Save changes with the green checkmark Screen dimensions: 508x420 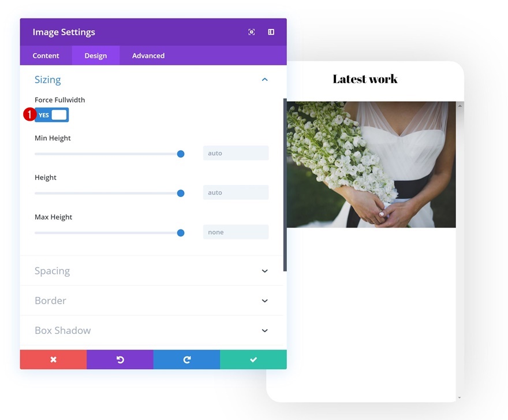pyautogui.click(x=253, y=359)
